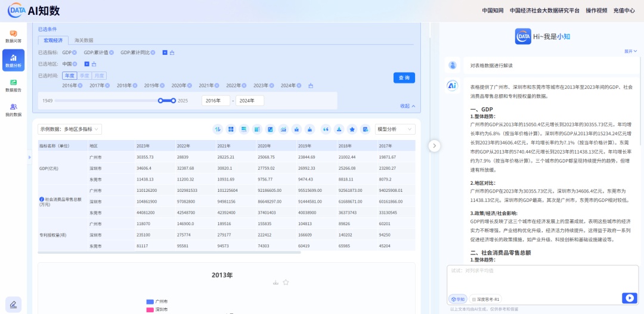Toggle the 华知 model option
644x314 pixels.
point(458,299)
